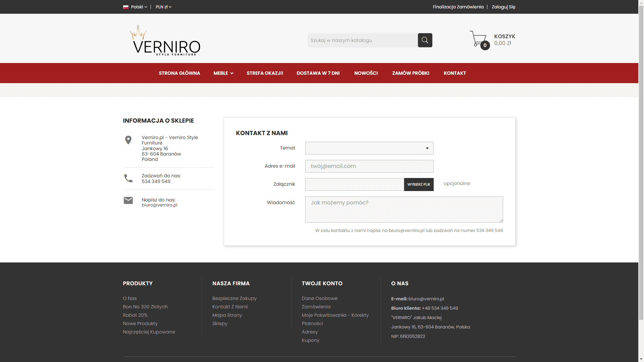
Task: Go to STREFA OKAZJI menu item
Action: click(265, 73)
